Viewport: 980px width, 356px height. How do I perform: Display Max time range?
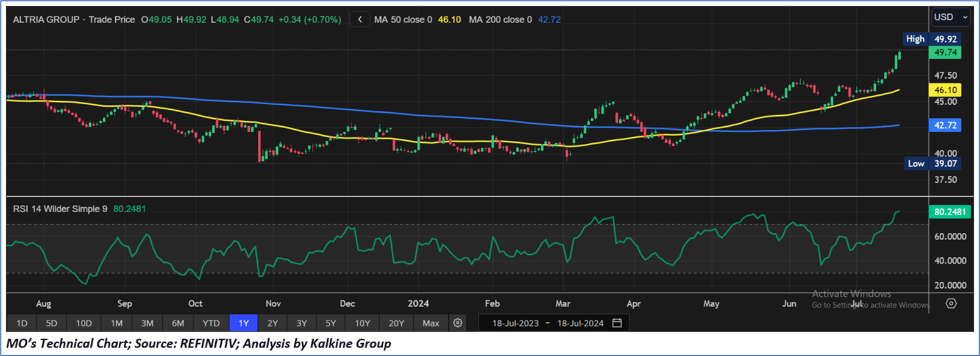coord(430,323)
